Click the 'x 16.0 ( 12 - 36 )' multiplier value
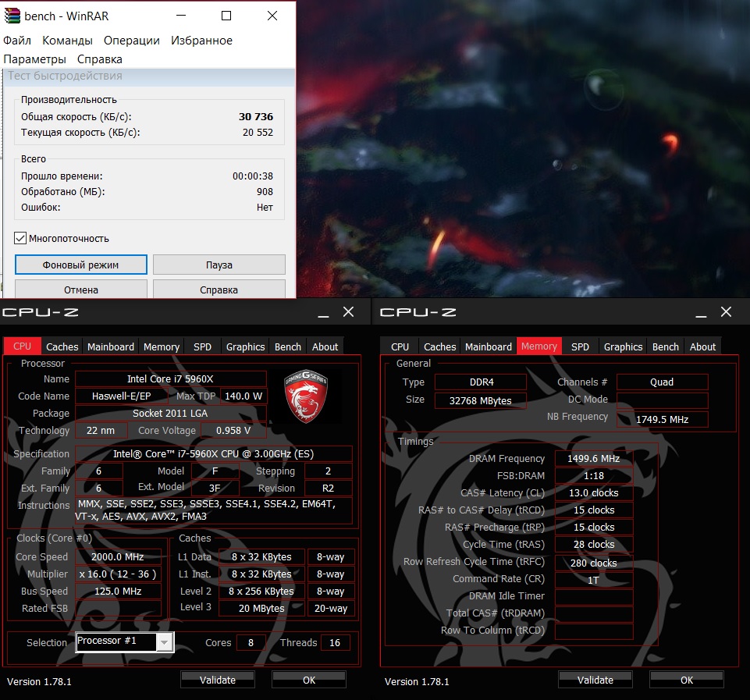 click(x=118, y=574)
